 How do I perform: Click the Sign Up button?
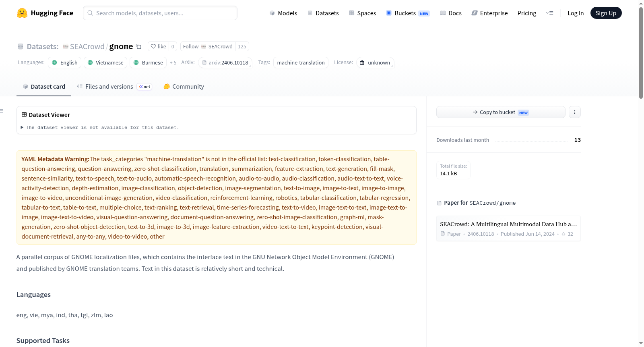pyautogui.click(x=606, y=13)
